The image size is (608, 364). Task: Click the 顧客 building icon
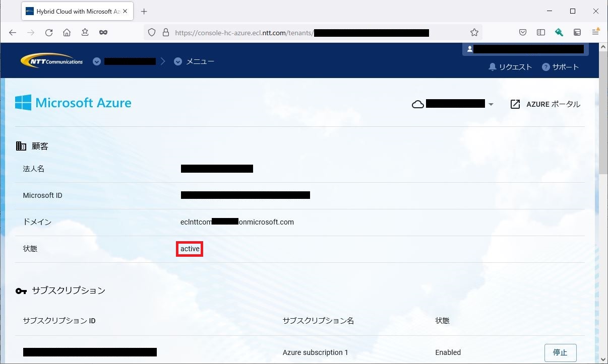click(x=21, y=146)
